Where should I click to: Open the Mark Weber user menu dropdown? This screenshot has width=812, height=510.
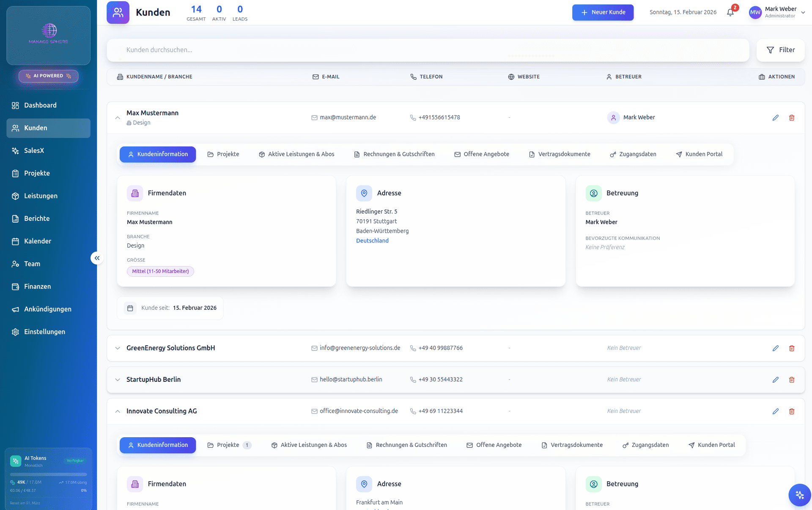(802, 12)
